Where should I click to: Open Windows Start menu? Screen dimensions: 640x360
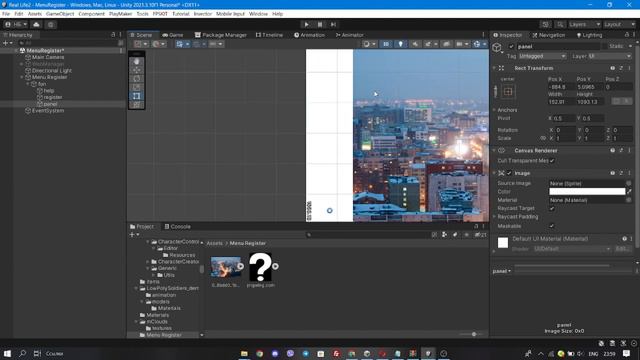pyautogui.click(x=7, y=353)
